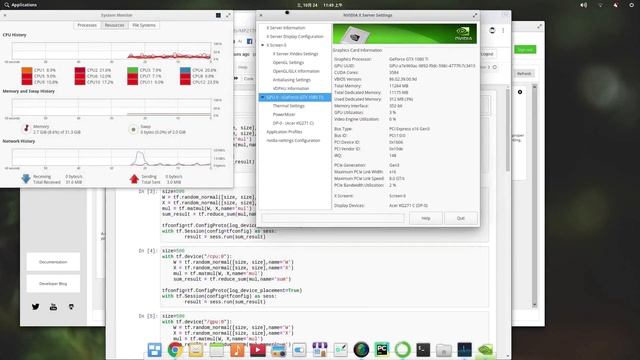Open the Music app in the dock
640x360 pixels.
coord(237,350)
